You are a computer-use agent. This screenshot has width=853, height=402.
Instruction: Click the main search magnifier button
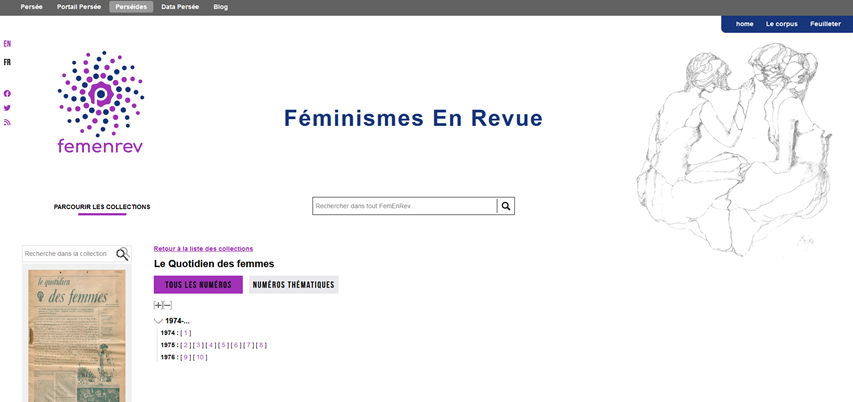point(506,206)
